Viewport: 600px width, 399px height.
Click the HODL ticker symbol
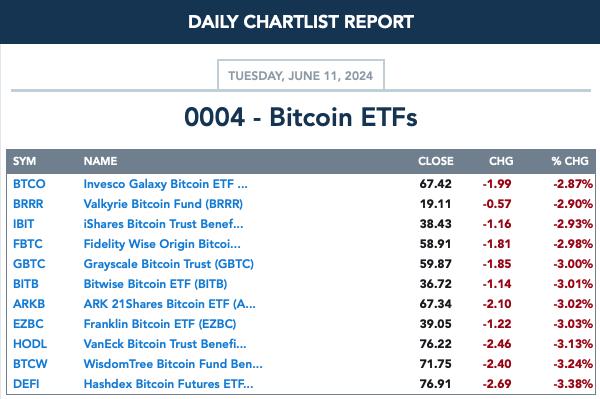coord(30,344)
